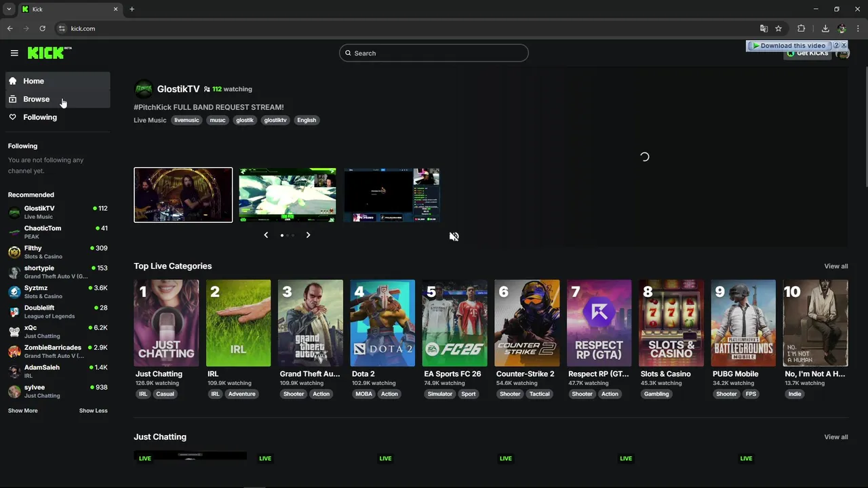The image size is (868, 488).
Task: Select the Tactical tag
Action: point(540,394)
